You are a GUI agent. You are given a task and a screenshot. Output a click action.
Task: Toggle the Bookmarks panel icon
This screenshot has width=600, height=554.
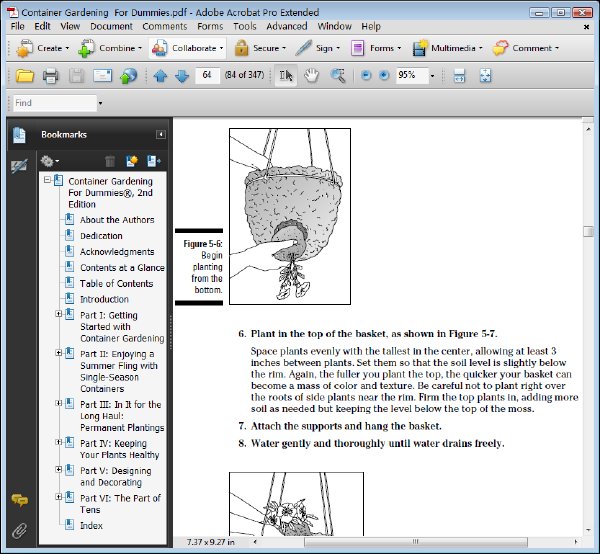[19, 135]
